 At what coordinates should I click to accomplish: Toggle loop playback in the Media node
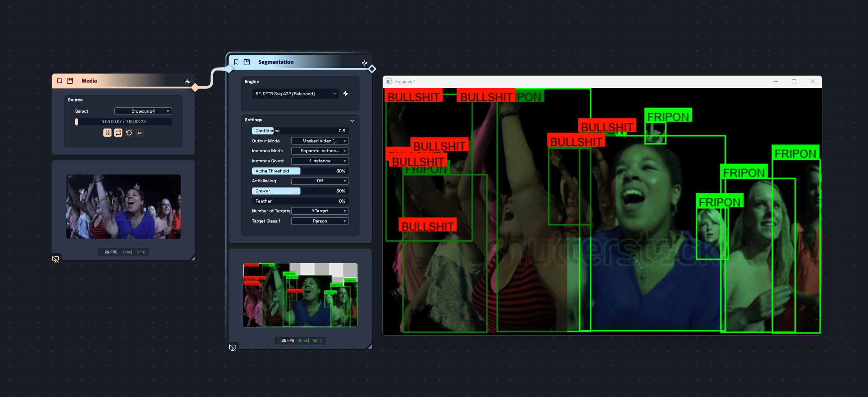(118, 133)
